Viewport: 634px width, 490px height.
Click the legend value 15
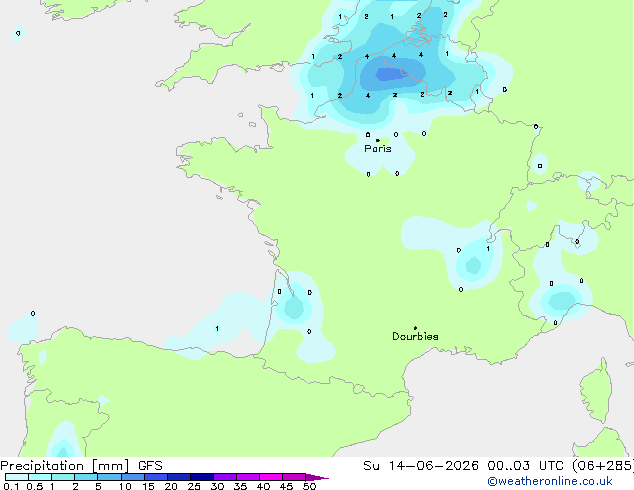[148, 486]
